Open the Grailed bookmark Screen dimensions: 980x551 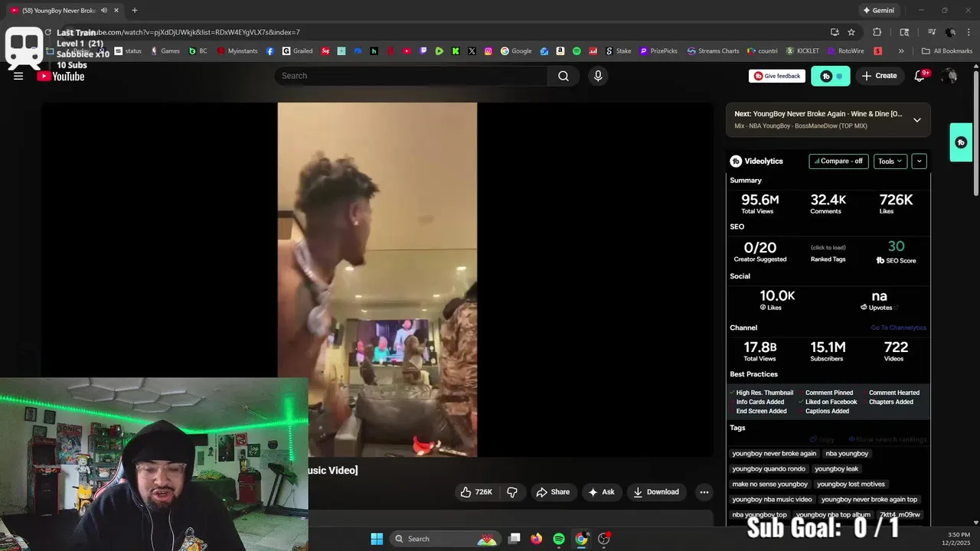(297, 51)
